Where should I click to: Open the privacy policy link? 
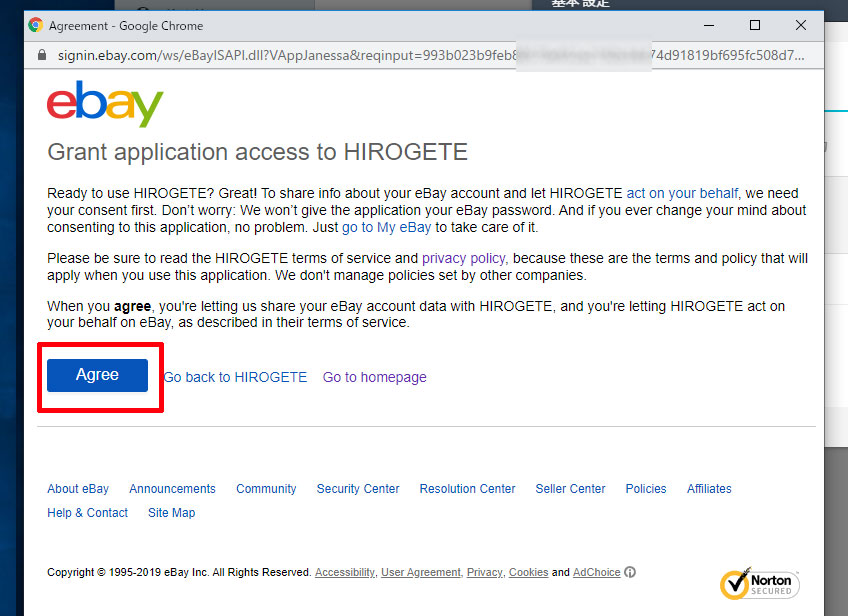click(463, 258)
